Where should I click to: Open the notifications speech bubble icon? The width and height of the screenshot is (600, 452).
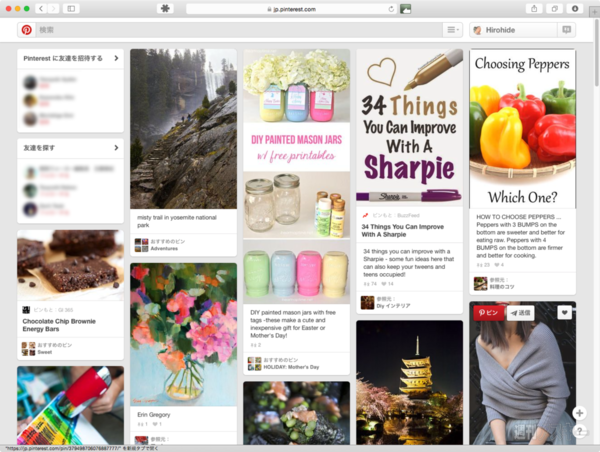566,30
